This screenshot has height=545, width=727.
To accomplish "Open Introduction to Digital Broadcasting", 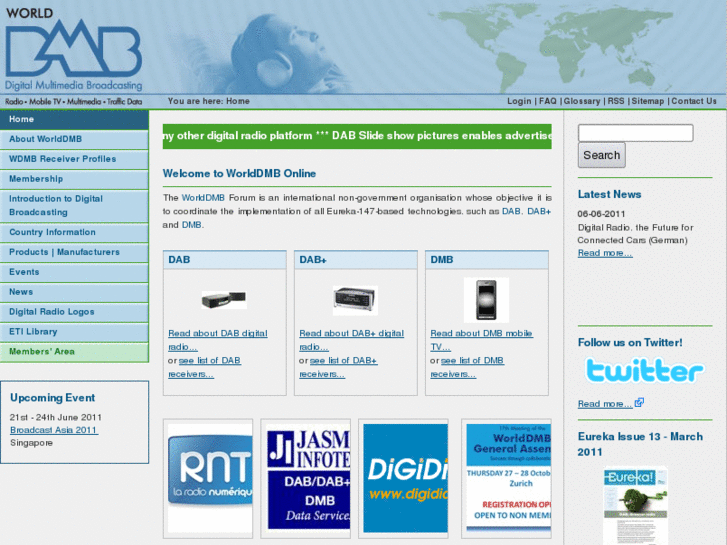I will point(74,205).
